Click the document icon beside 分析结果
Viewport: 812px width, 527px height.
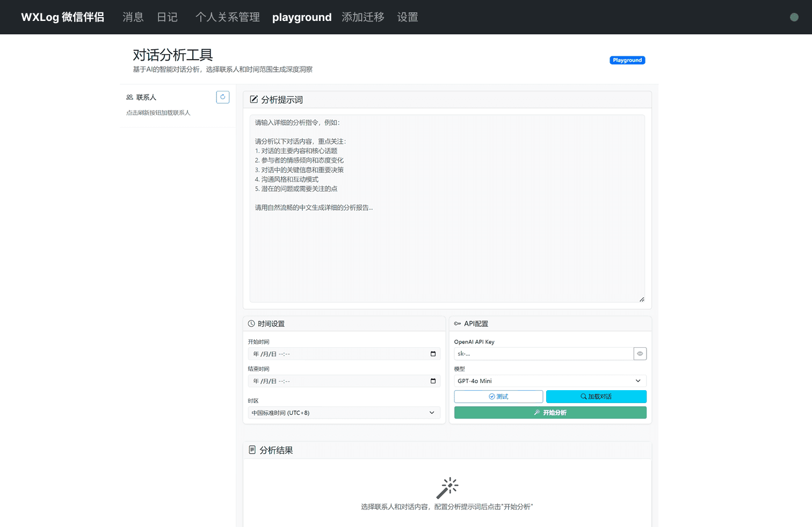pyautogui.click(x=252, y=450)
